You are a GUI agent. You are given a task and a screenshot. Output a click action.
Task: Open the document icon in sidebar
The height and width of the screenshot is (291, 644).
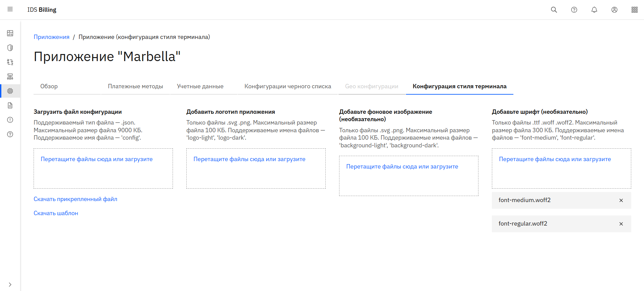coord(10,105)
